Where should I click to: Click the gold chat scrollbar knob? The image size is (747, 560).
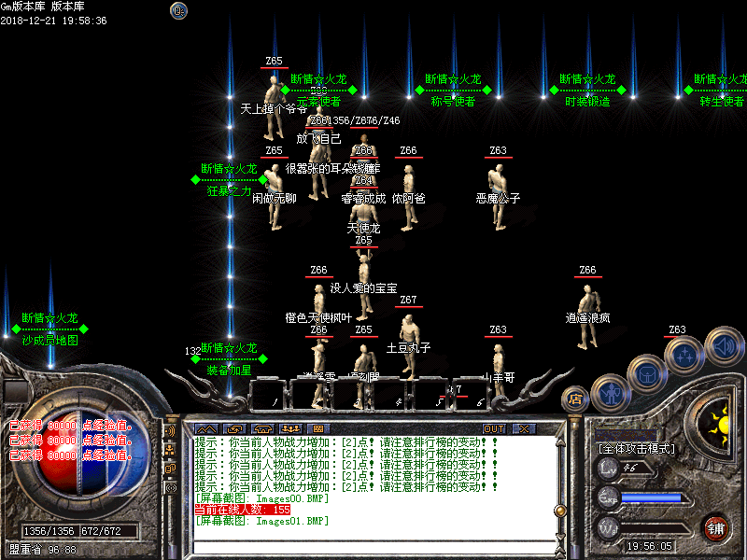click(x=561, y=511)
